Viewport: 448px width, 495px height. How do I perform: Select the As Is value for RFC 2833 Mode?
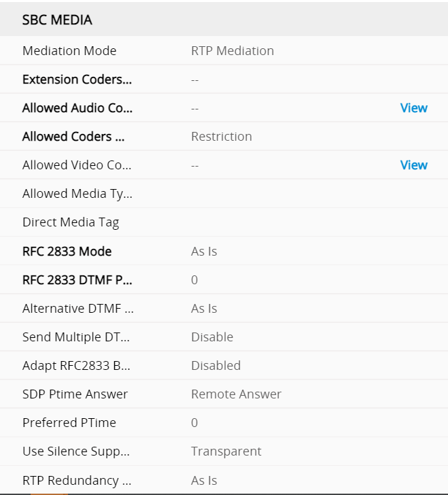pyautogui.click(x=204, y=252)
